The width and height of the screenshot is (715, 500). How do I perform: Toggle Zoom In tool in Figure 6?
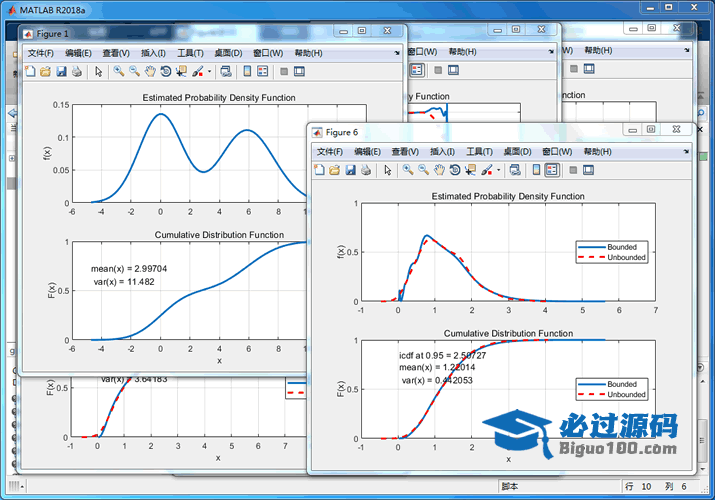(408, 170)
